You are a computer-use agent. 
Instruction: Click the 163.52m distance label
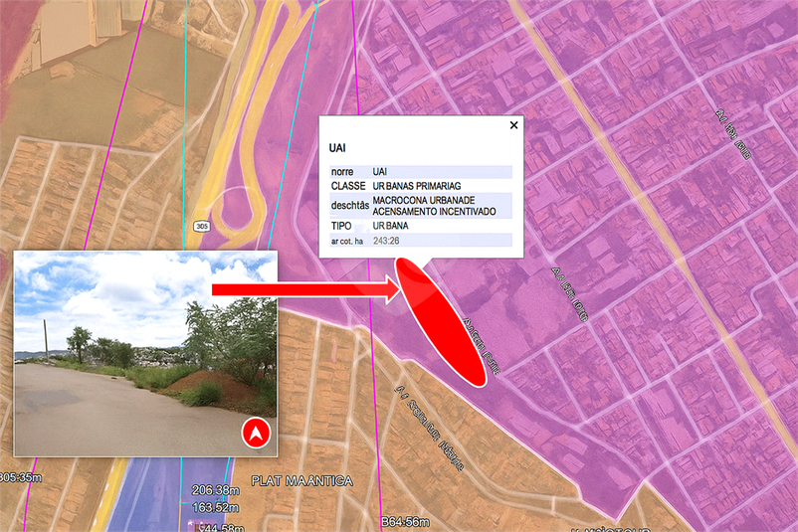pos(215,506)
